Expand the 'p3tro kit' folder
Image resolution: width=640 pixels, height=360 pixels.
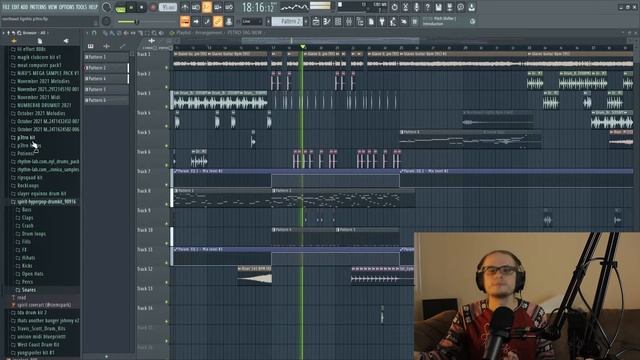[x=26, y=138]
